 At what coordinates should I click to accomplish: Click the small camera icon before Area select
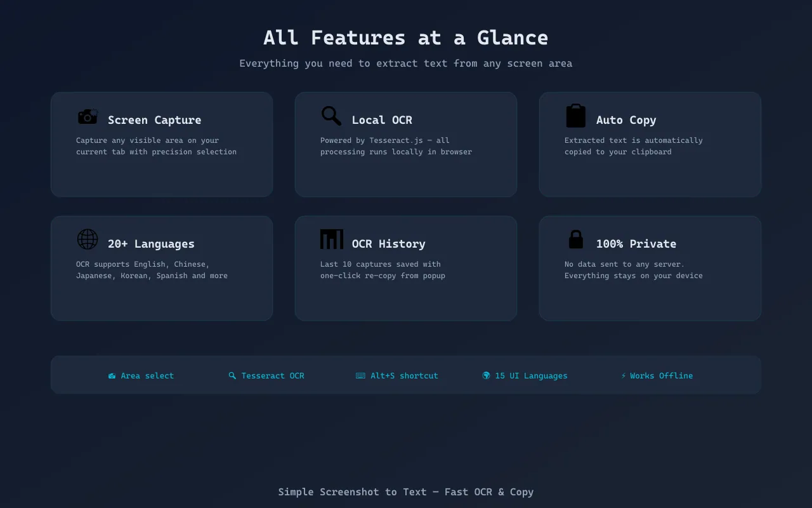pyautogui.click(x=112, y=376)
